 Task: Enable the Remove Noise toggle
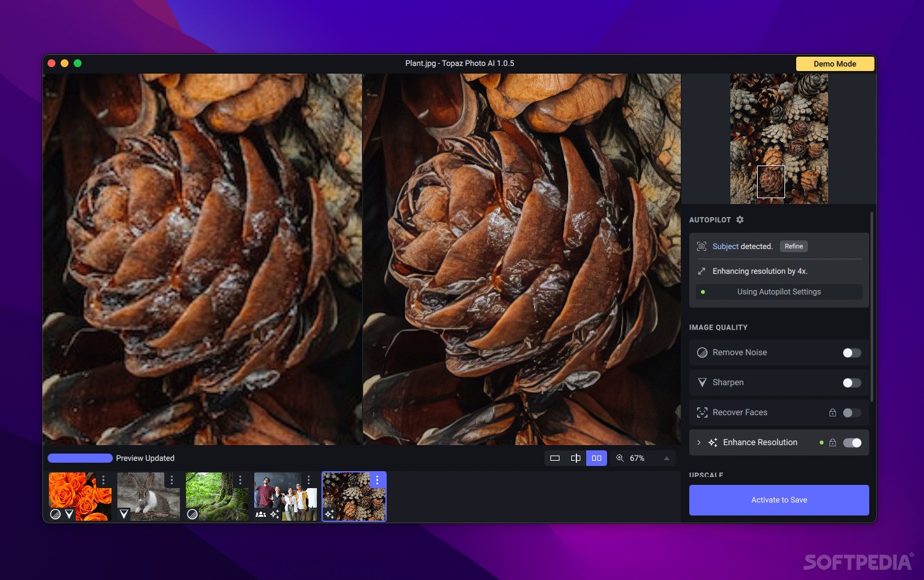[852, 353]
